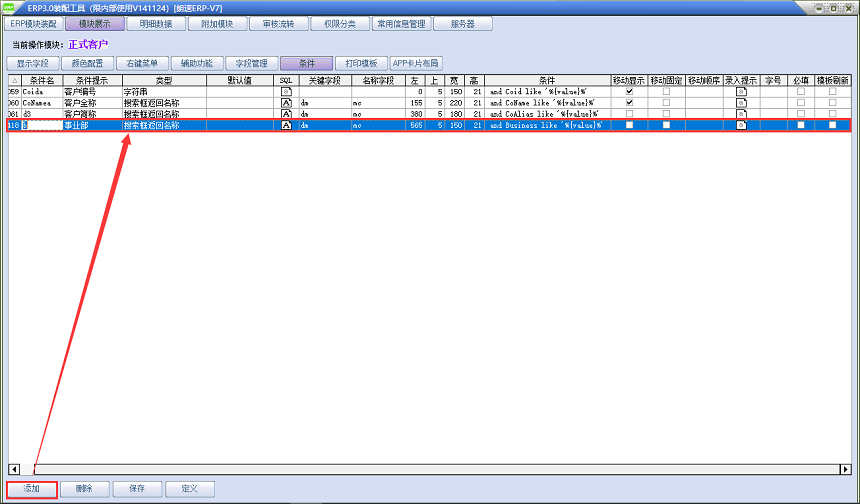The height and width of the screenshot is (504, 860).
Task: Open SQL editor icon for the Coida row
Action: pos(286,91)
